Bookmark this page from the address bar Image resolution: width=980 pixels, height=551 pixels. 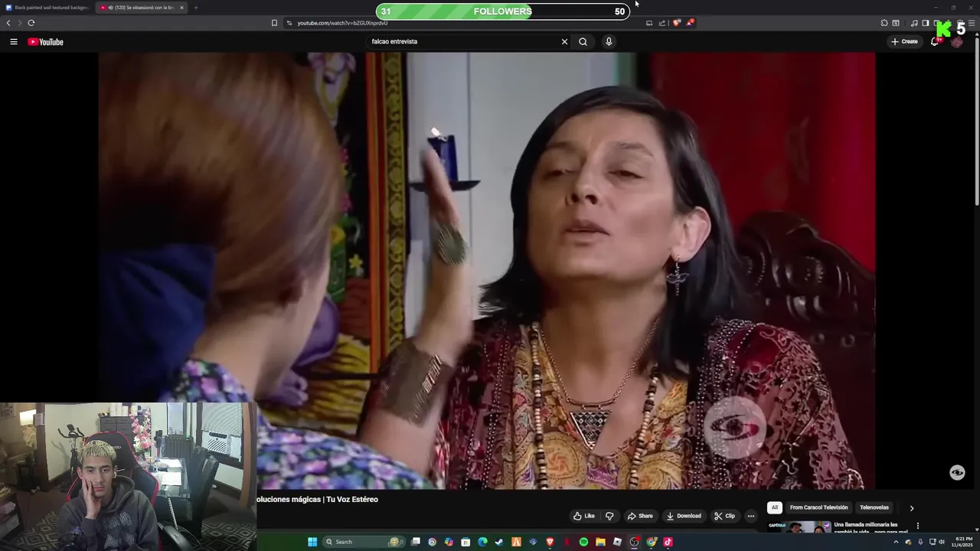point(274,23)
